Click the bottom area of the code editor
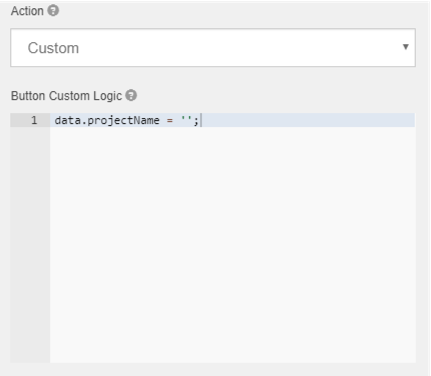 pyautogui.click(x=233, y=347)
